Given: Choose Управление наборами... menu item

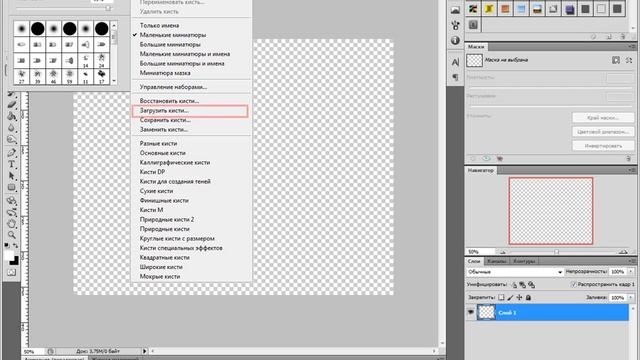Looking at the screenshot, I should coord(173,87).
